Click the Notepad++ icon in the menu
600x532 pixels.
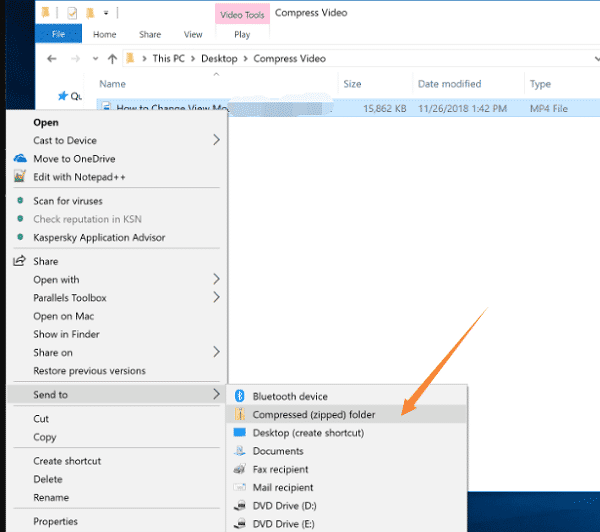(20, 176)
